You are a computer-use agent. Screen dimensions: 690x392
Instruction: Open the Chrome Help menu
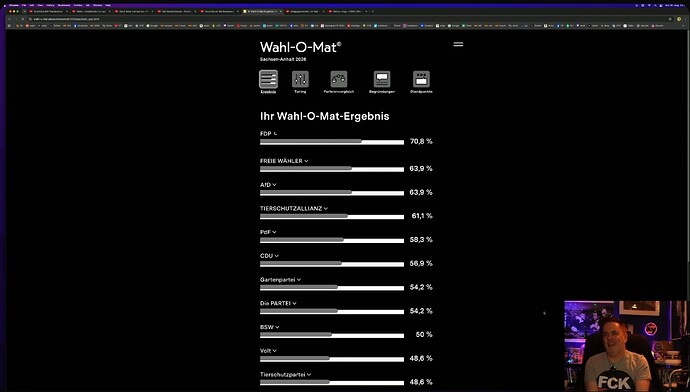[108, 5]
